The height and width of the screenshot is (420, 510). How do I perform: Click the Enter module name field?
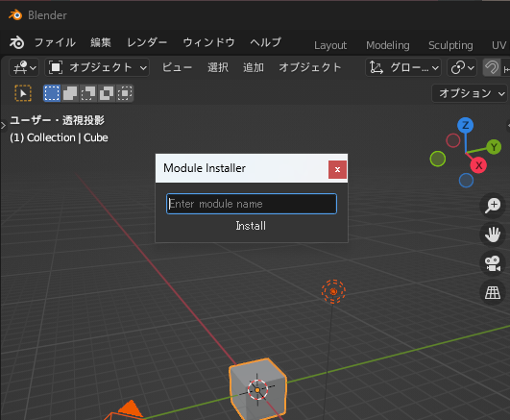click(252, 204)
